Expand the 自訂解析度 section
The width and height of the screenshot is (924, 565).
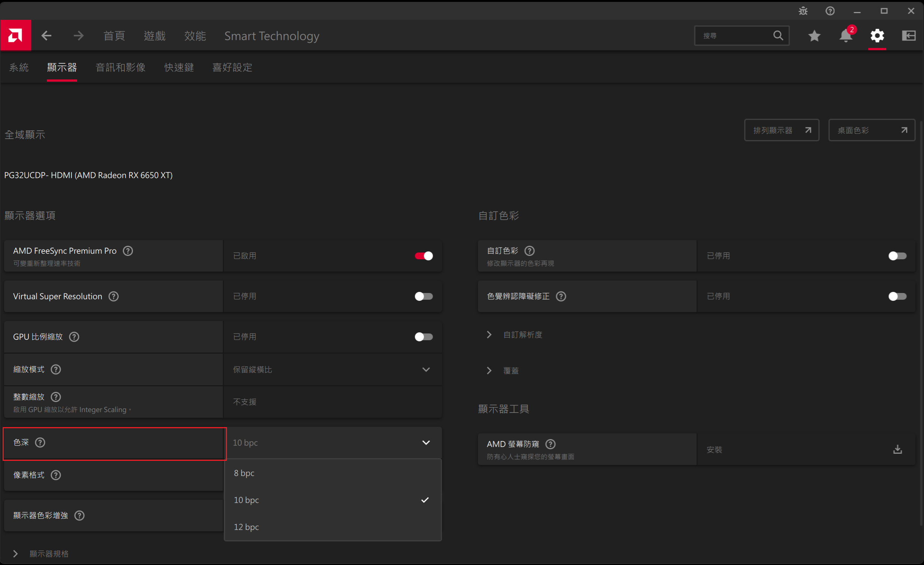click(x=522, y=335)
